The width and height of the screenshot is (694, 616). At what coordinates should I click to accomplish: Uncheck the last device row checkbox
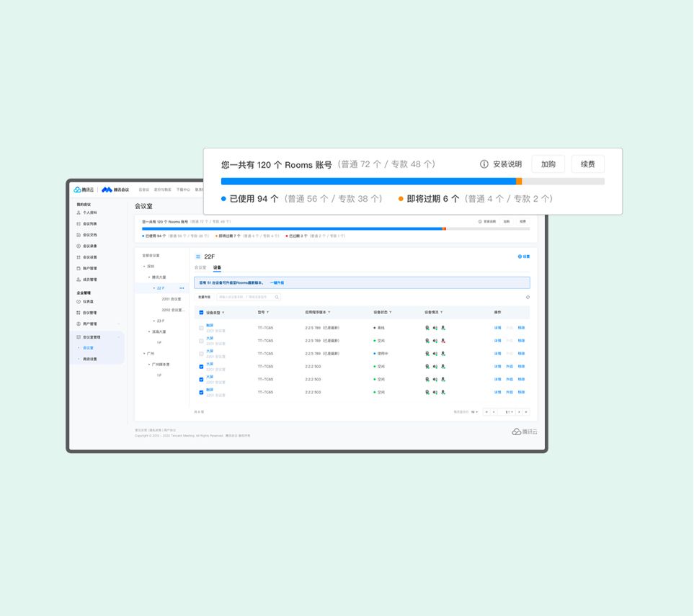pos(201,393)
